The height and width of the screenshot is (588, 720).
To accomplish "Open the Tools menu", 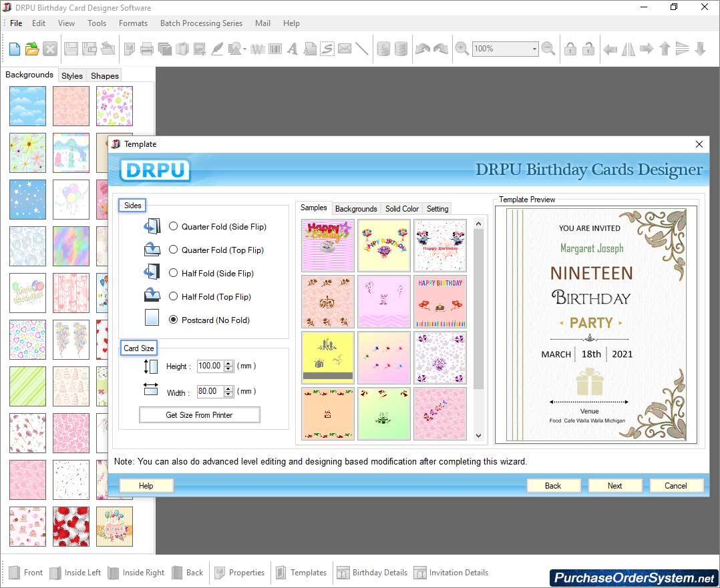I will pyautogui.click(x=97, y=23).
